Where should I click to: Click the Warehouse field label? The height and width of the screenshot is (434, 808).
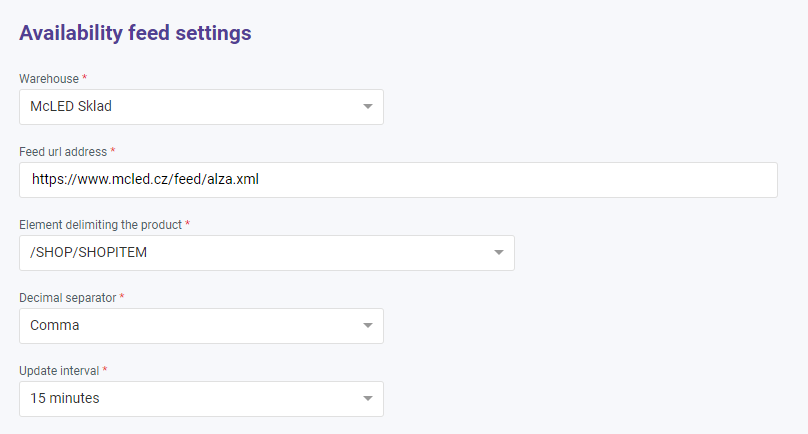pyautogui.click(x=49, y=78)
